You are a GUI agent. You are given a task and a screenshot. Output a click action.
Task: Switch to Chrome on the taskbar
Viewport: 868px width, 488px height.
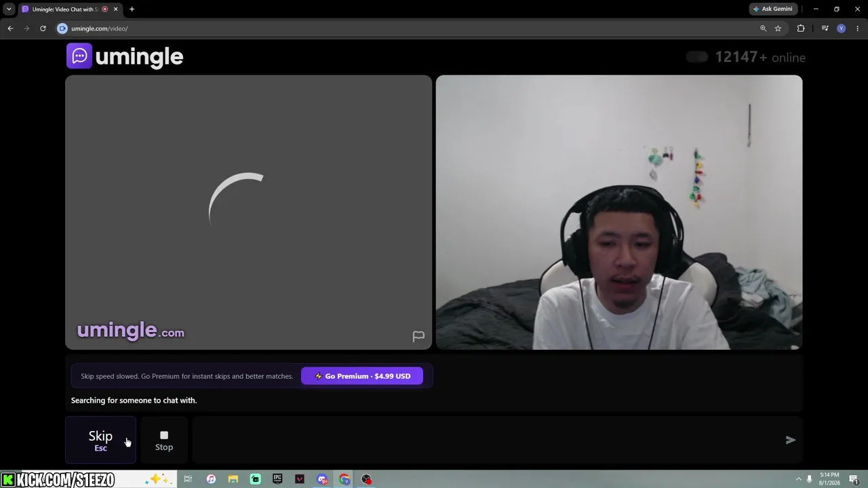click(344, 479)
